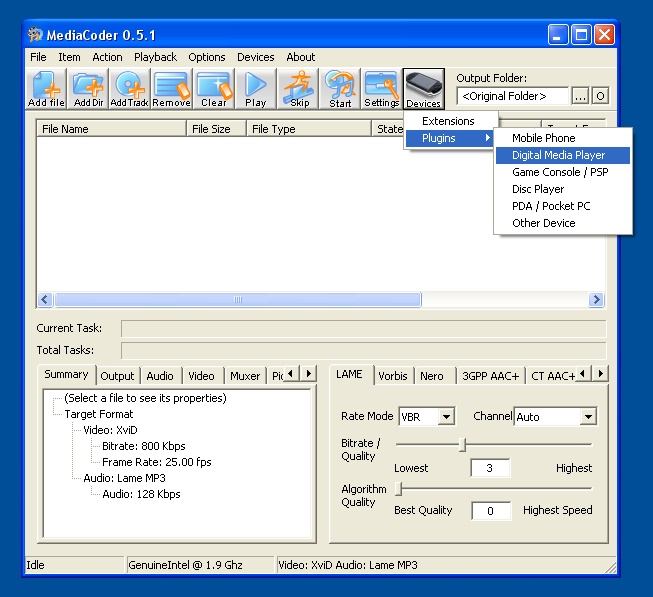
Task: Open the Action menu
Action: pyautogui.click(x=107, y=57)
